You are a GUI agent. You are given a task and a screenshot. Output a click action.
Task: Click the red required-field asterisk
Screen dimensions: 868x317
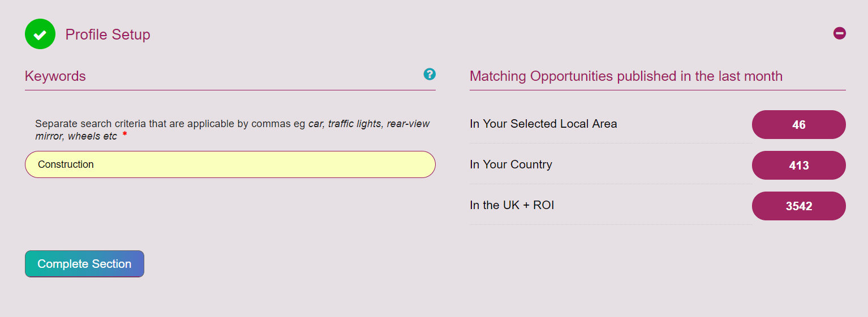124,134
